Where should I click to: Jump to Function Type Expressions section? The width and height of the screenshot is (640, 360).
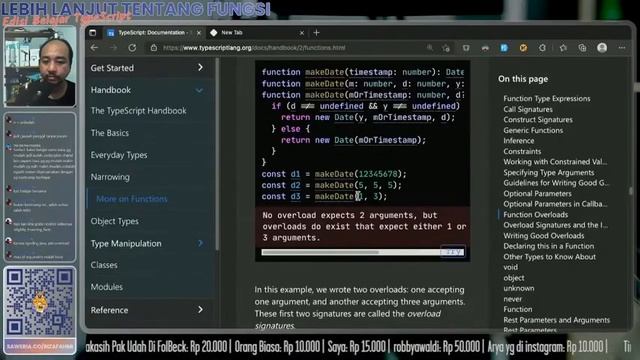click(547, 99)
